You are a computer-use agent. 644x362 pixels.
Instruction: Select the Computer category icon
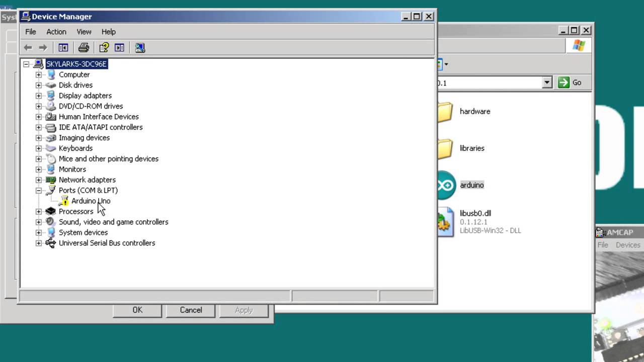[51, 74]
